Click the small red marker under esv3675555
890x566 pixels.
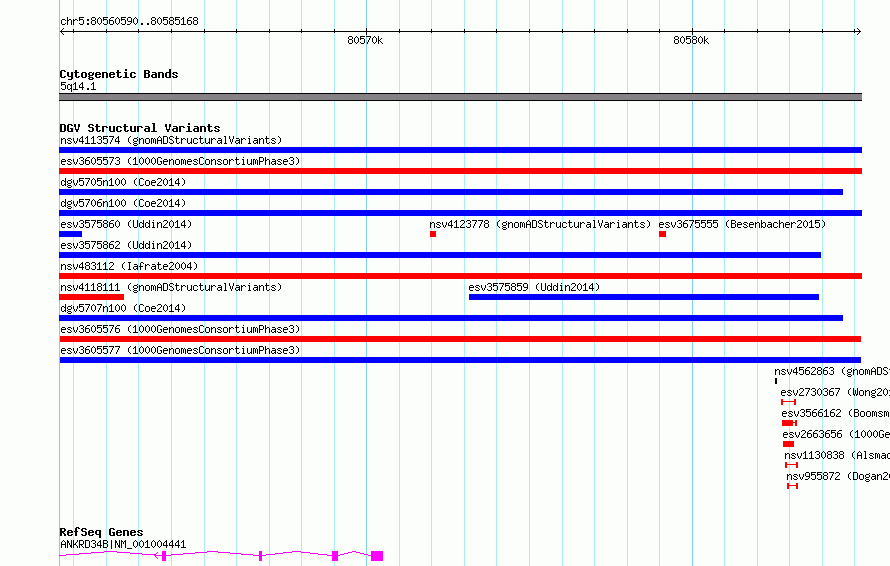[662, 234]
